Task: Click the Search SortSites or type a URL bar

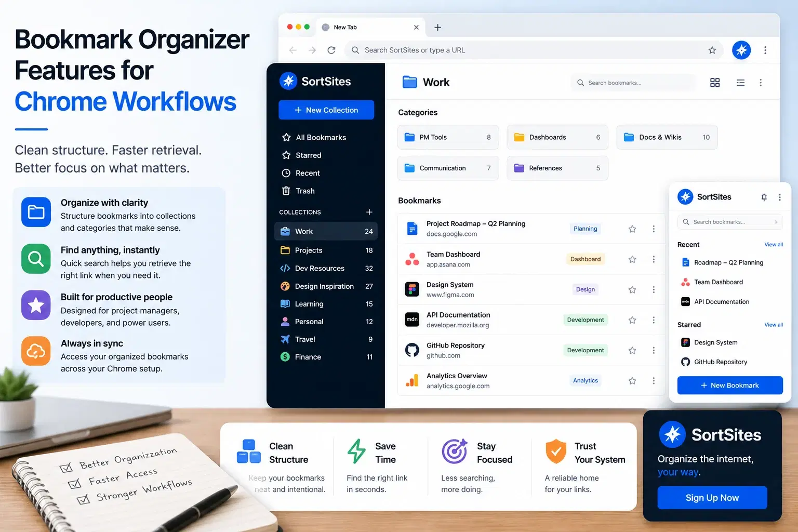Action: [535, 50]
